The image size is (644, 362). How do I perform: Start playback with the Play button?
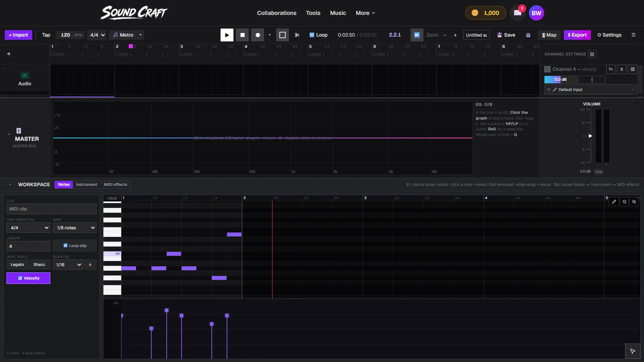point(227,35)
